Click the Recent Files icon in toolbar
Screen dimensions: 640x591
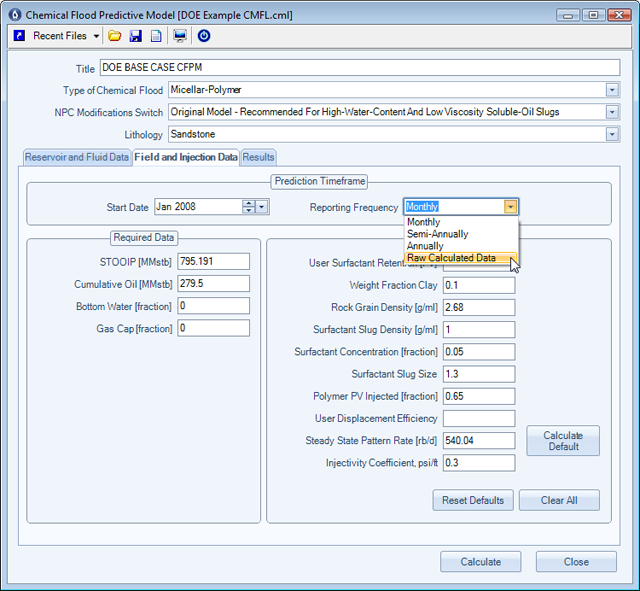tap(19, 36)
